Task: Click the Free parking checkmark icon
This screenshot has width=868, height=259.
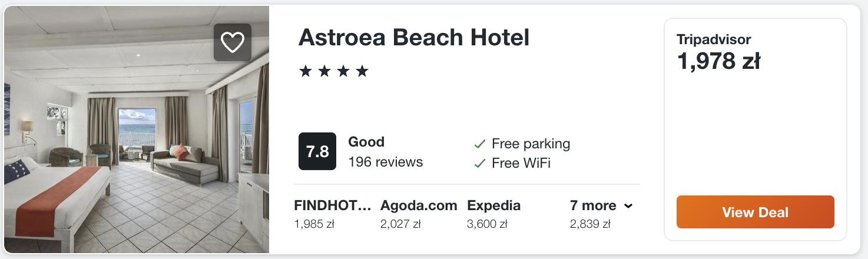Action: click(480, 144)
